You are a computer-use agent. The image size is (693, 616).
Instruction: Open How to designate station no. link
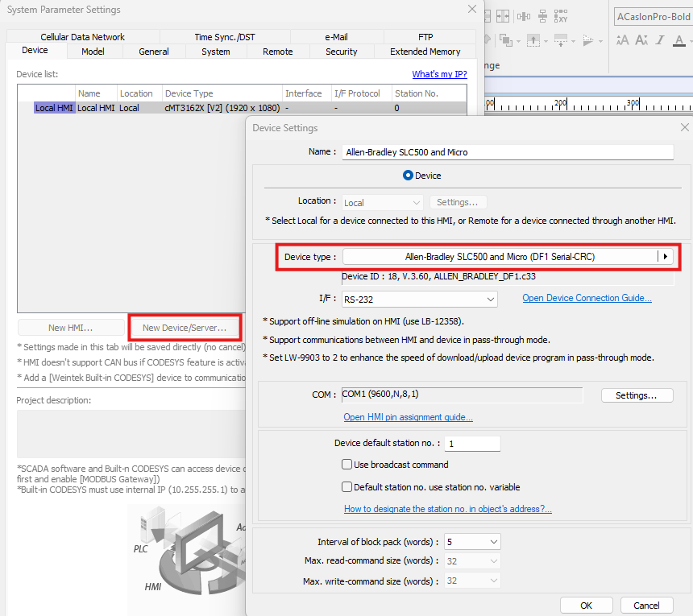[448, 509]
